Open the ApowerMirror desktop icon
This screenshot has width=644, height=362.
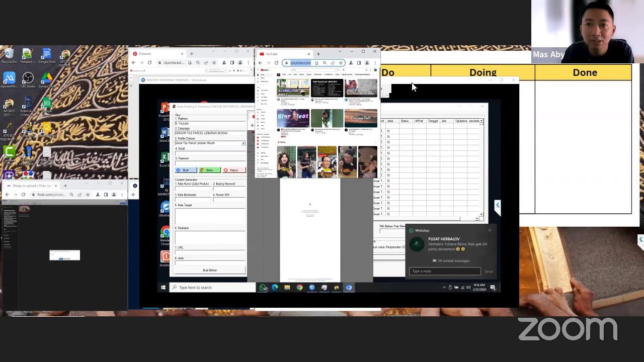pos(9,80)
